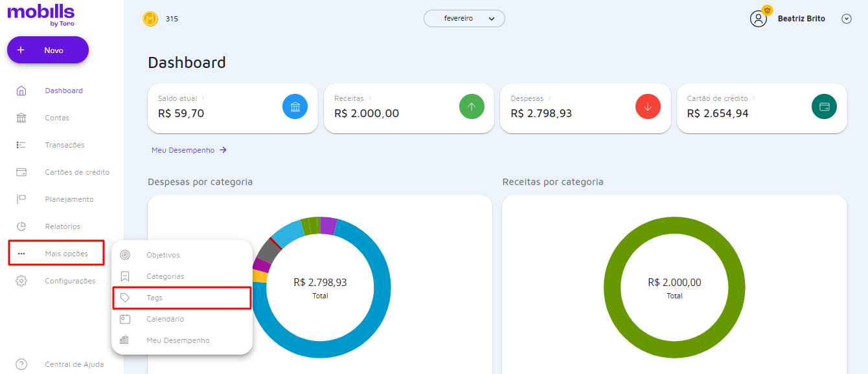The image size is (868, 374).
Task: Go to Transações in the sidebar
Action: point(64,145)
